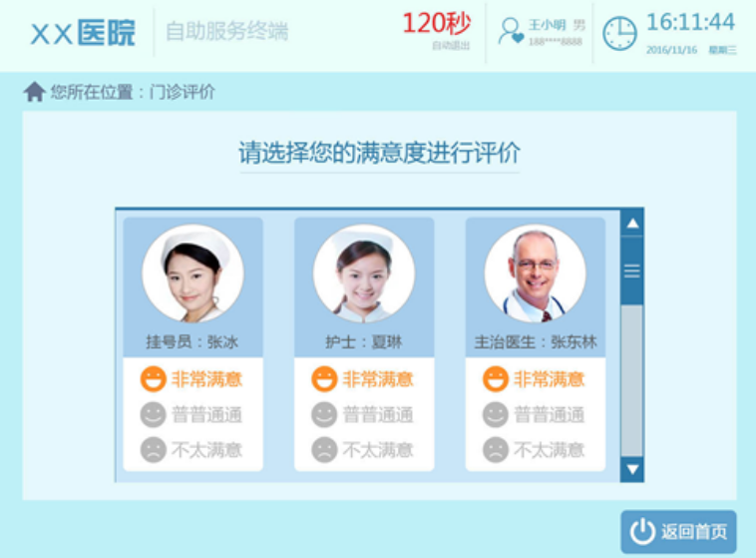The width and height of the screenshot is (756, 558).
Task: Click the user profile icon in header
Action: pyautogui.click(x=511, y=31)
